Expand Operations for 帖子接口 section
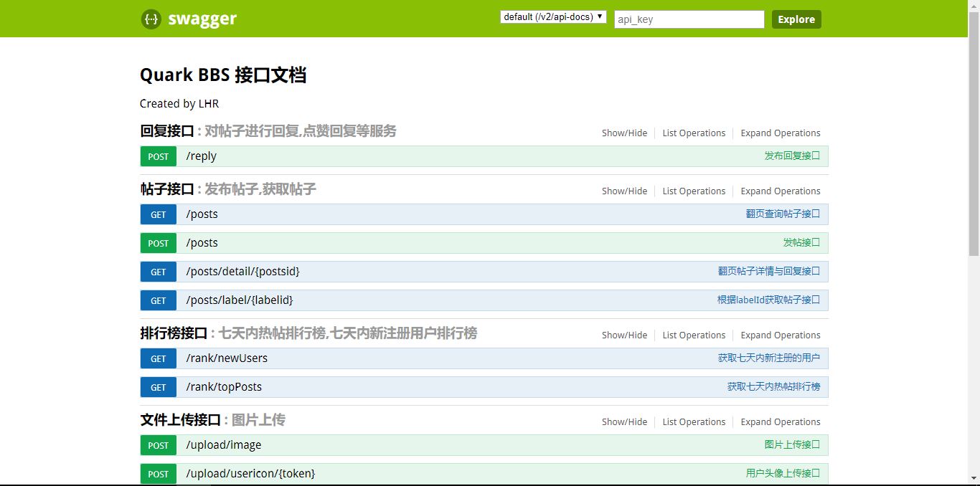Viewport: 980px width, 486px height. coord(780,191)
